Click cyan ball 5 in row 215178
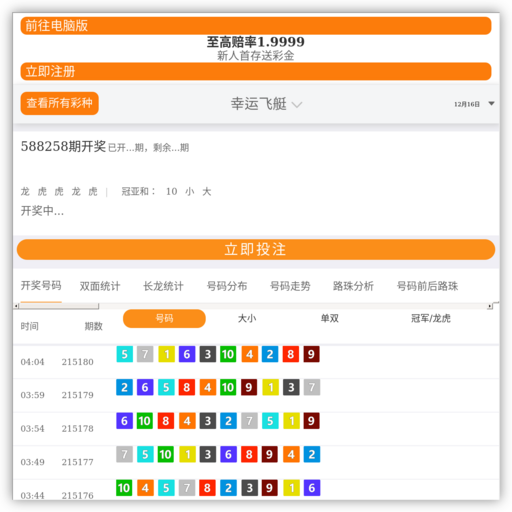 (270, 421)
